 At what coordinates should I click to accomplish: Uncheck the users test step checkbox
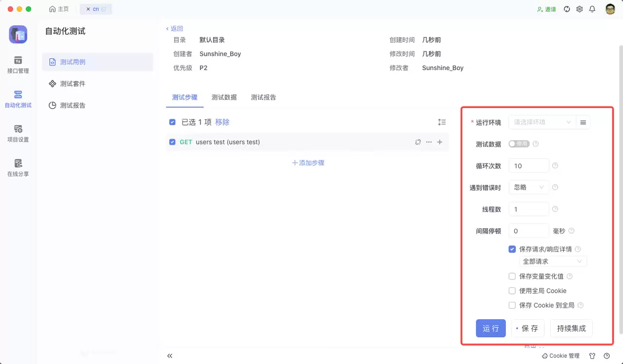(172, 142)
